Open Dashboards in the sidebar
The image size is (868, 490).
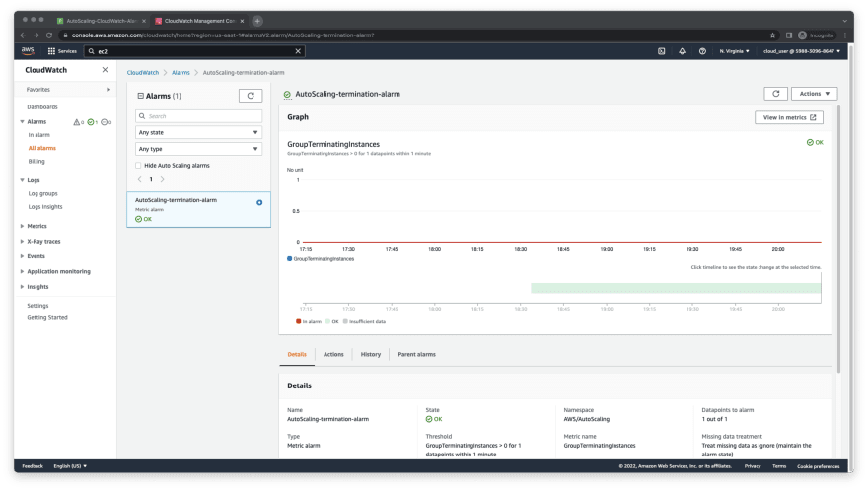(42, 106)
